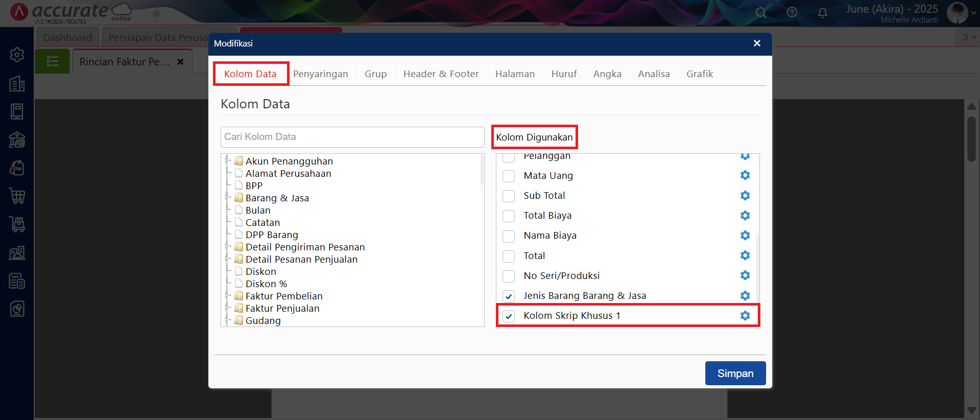Select the Alamat Perusahaan tree item
This screenshot has height=420, width=980.
click(288, 173)
